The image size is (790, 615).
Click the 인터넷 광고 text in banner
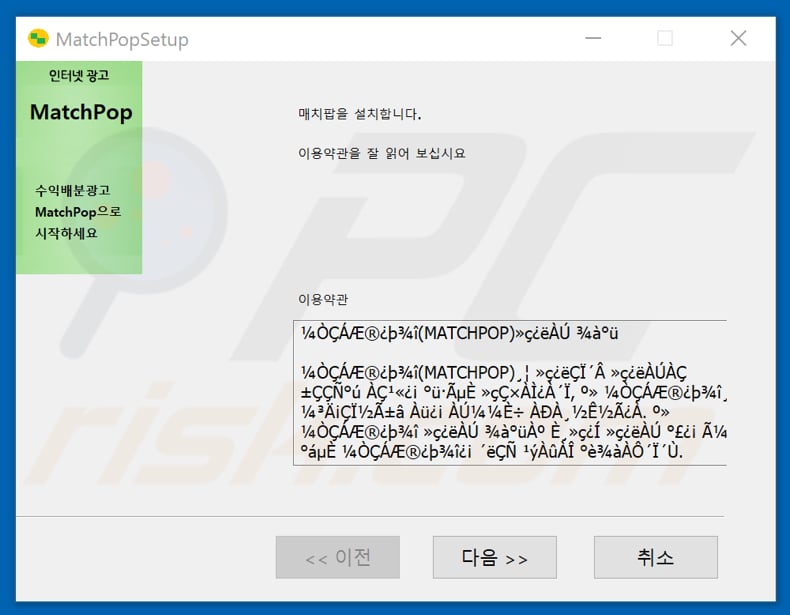pos(79,76)
